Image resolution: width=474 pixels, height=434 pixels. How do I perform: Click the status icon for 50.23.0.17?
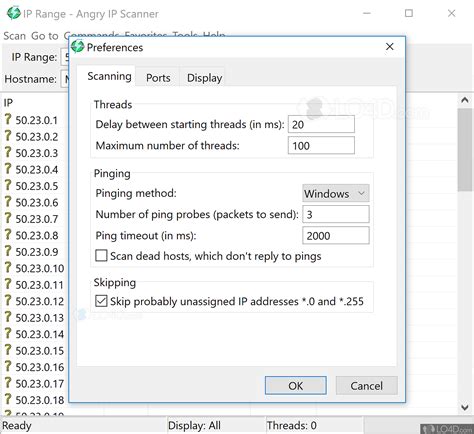click(x=8, y=383)
